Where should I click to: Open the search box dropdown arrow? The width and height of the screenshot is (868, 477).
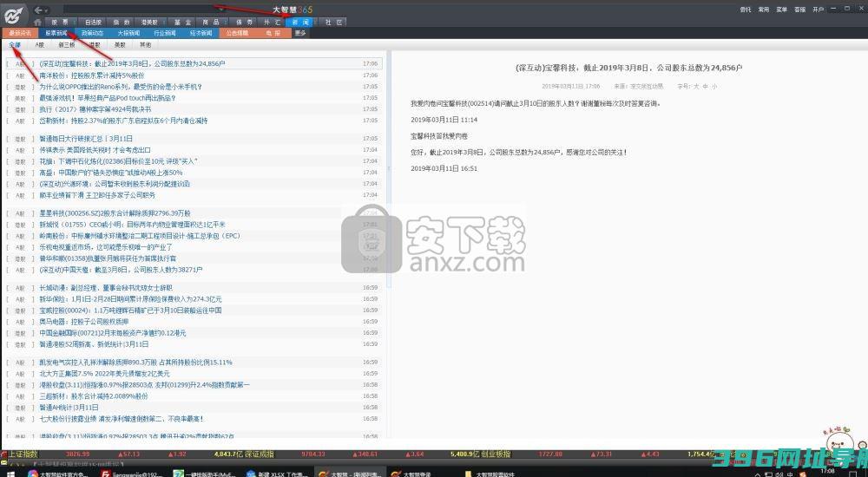[x=221, y=10]
